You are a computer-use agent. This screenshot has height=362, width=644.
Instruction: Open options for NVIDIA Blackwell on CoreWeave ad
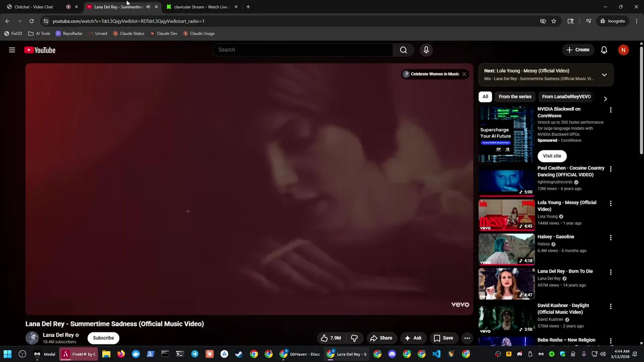tap(611, 110)
